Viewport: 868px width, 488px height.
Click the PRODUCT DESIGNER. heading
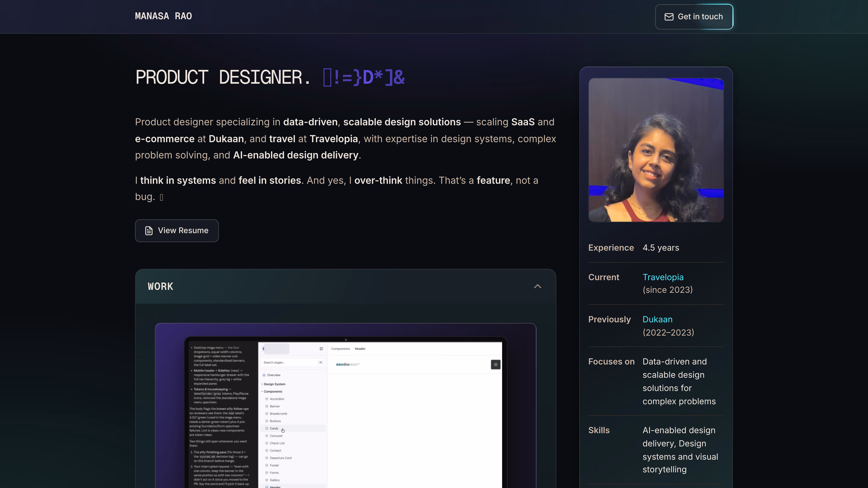222,77
